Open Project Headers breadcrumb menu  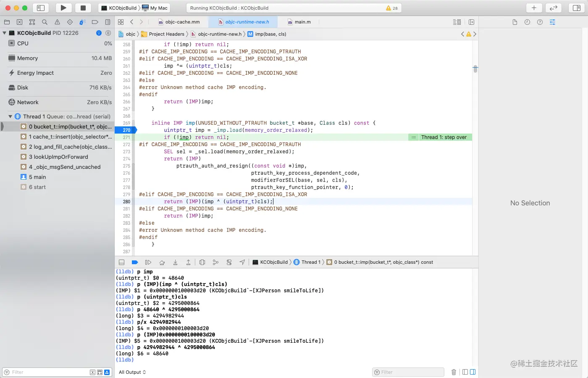point(163,34)
